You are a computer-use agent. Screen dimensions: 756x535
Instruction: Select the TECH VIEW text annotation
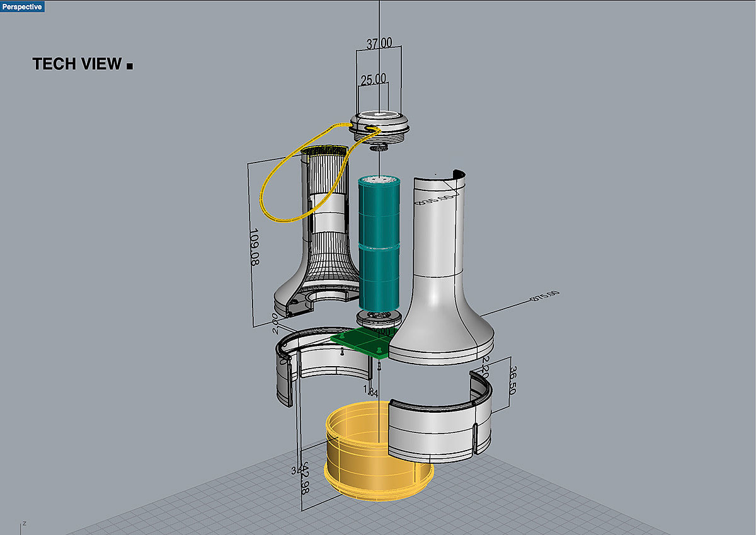tap(76, 64)
